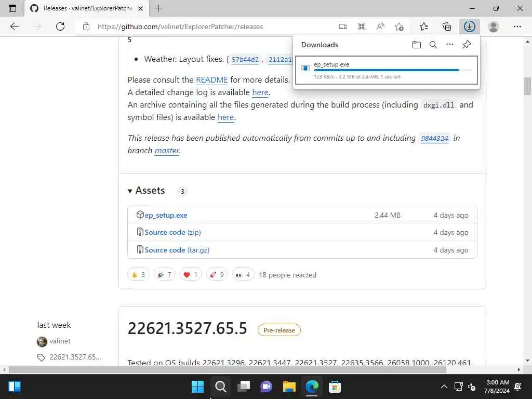Screen dimensions: 532x399
Task: Open the browser profile avatar
Action: click(494, 26)
